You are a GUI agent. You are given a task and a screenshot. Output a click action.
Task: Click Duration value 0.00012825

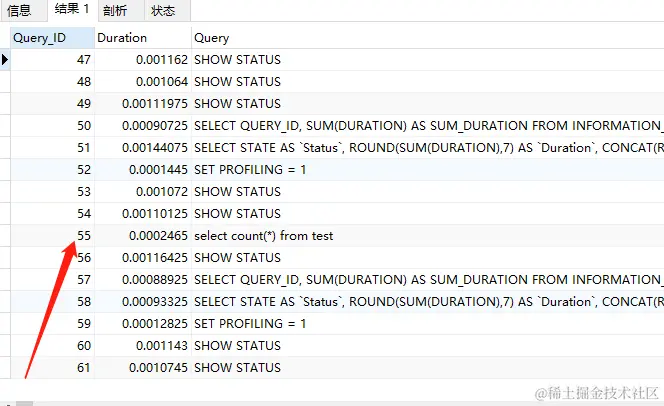pos(143,323)
